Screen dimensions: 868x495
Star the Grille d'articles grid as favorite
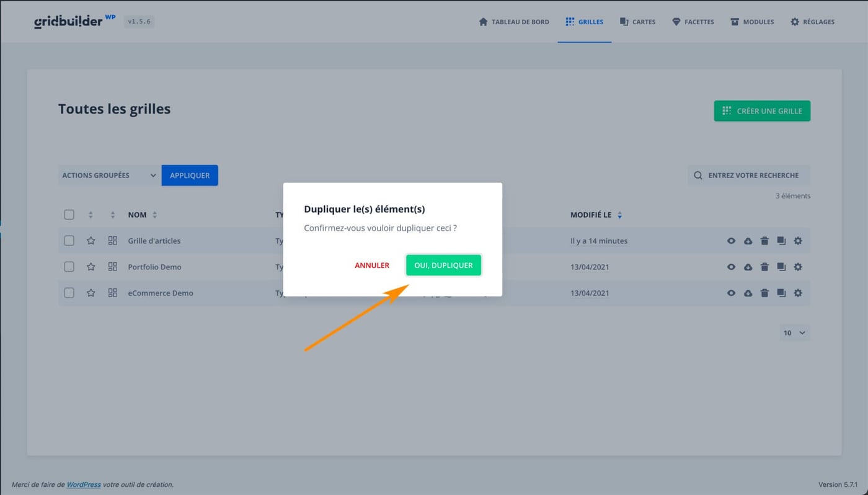click(x=91, y=241)
